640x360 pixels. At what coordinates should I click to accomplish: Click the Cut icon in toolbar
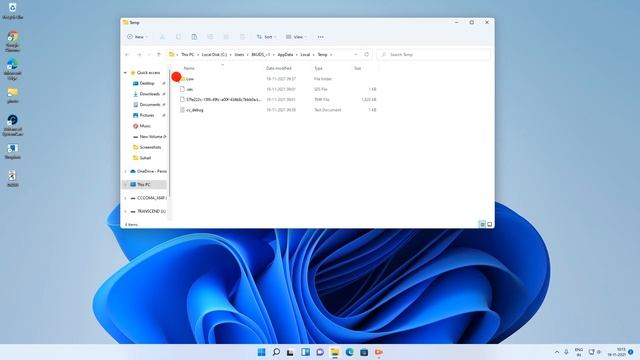[x=162, y=37]
